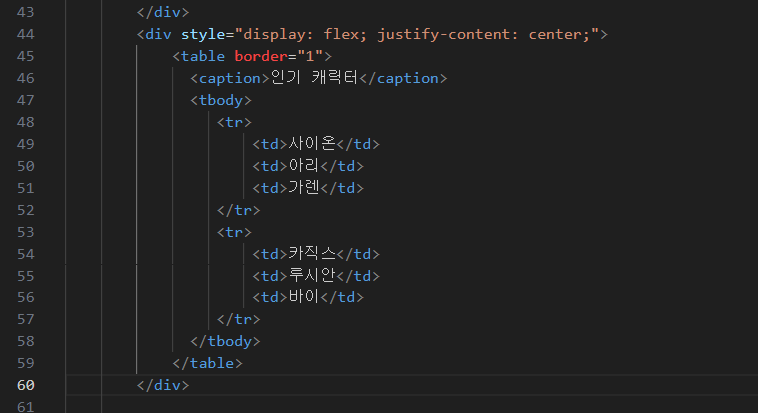Image resolution: width=758 pixels, height=413 pixels.
Task: Click the caption text '인기 캐릭터'
Action: coord(314,78)
